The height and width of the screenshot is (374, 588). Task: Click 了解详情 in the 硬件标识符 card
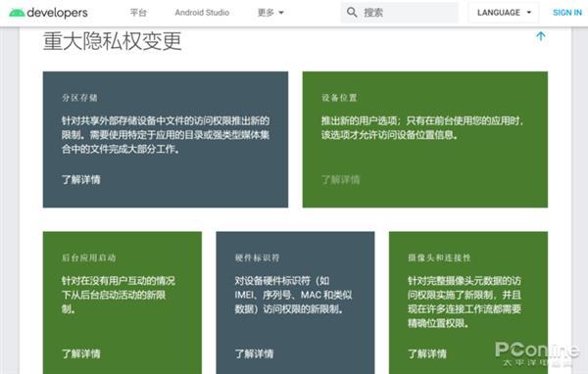pyautogui.click(x=254, y=353)
